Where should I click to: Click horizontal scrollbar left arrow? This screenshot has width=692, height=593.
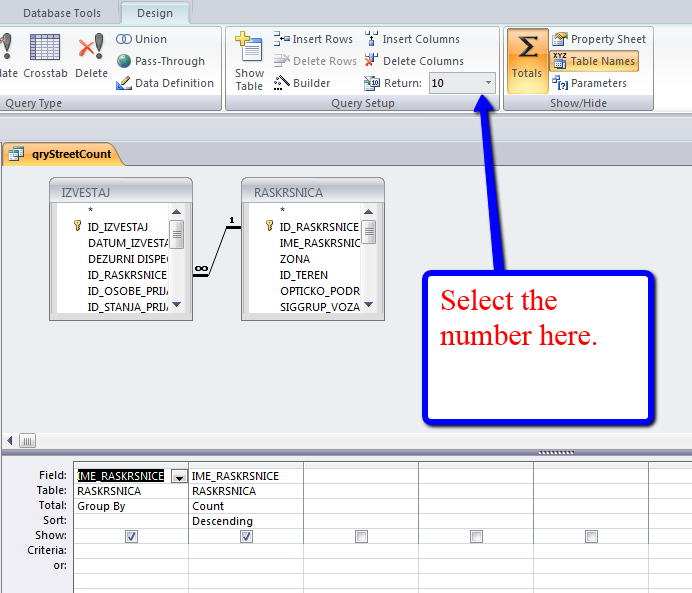click(x=10, y=440)
